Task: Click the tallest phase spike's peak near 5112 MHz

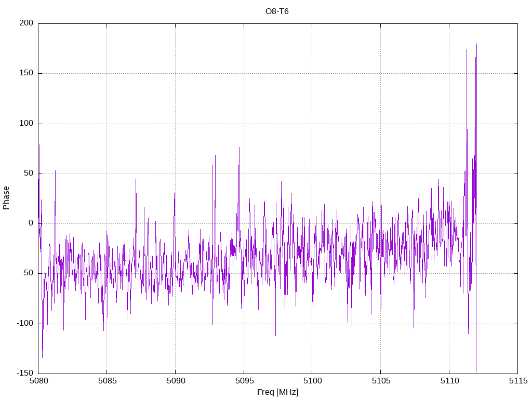Action: (x=476, y=44)
